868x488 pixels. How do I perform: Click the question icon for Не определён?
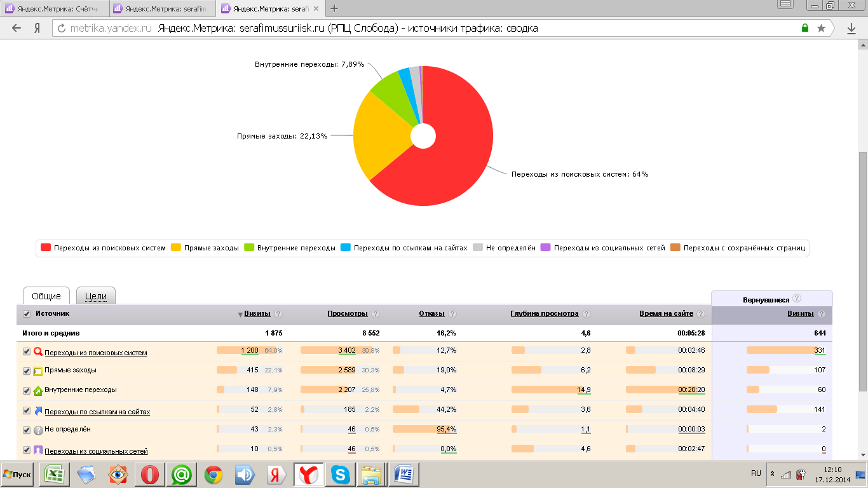38,430
